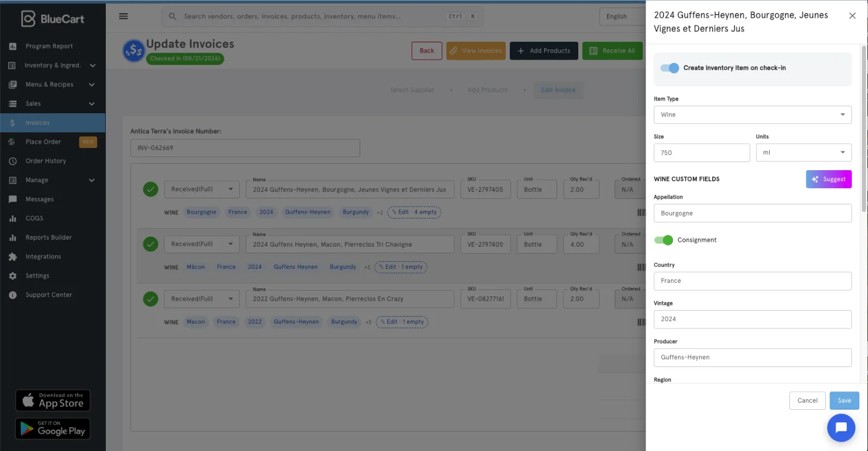Select the Edit Invoice step tab
Viewport: 868px width, 451px height.
[x=558, y=90]
